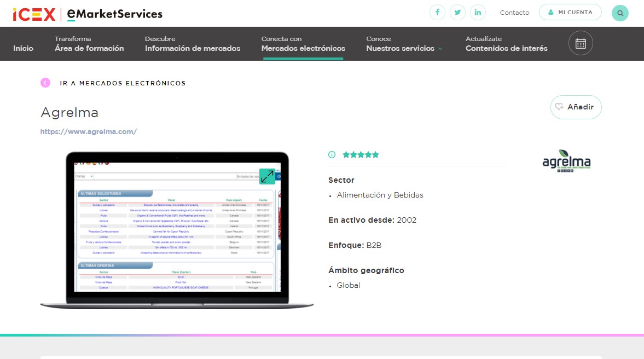This screenshot has height=359, width=644.
Task: Select Conecta con Mercados electrónicos tab
Action: 303,44
